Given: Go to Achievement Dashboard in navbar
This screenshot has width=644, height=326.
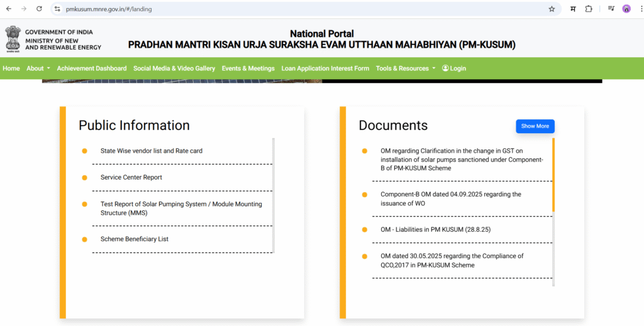Looking at the screenshot, I should [x=92, y=68].
